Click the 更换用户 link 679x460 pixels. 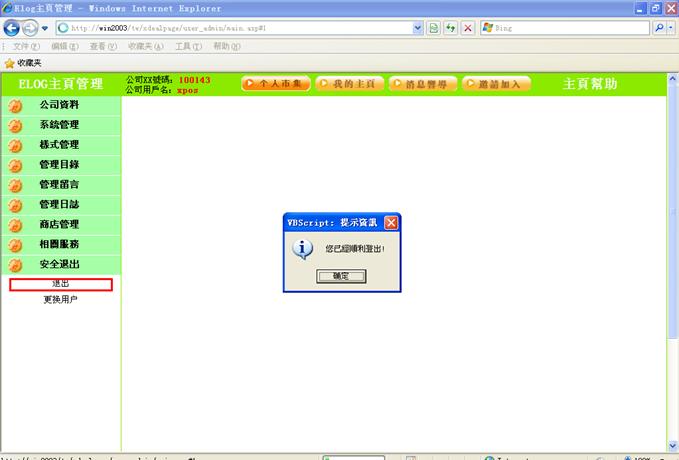[60, 300]
